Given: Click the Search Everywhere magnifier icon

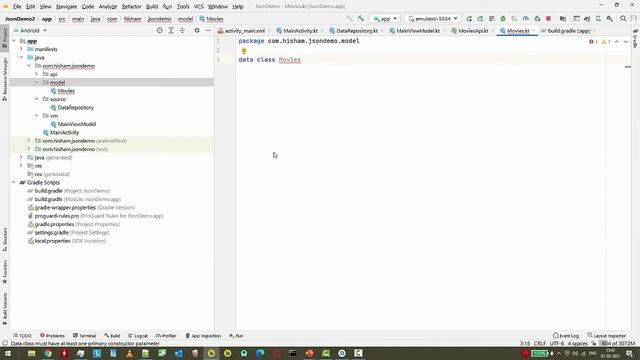Looking at the screenshot, I should pos(623,19).
